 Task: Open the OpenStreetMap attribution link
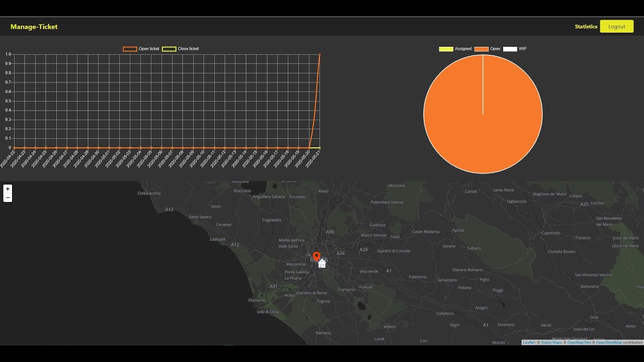pyautogui.click(x=609, y=342)
